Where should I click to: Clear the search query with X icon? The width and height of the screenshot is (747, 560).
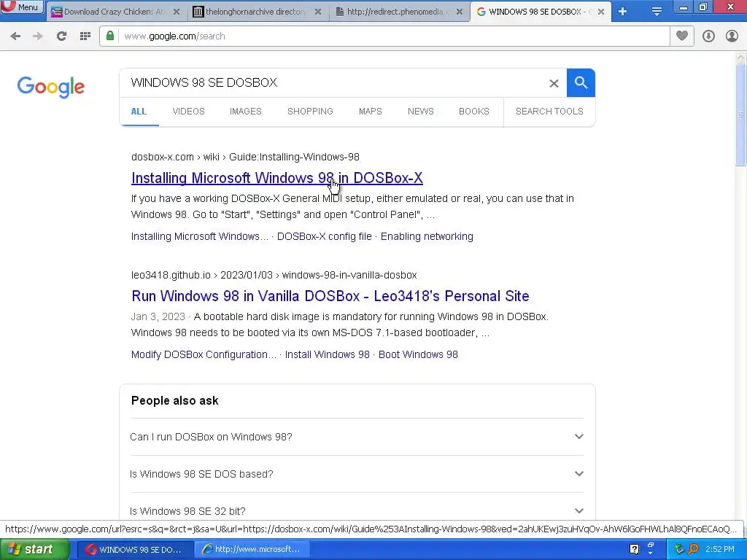point(554,83)
